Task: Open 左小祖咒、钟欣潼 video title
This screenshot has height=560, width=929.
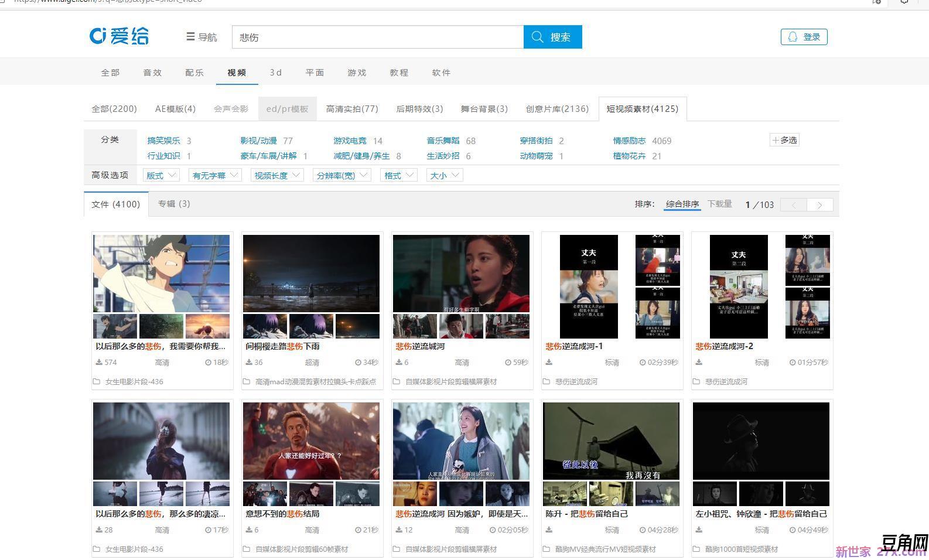Action: [761, 514]
